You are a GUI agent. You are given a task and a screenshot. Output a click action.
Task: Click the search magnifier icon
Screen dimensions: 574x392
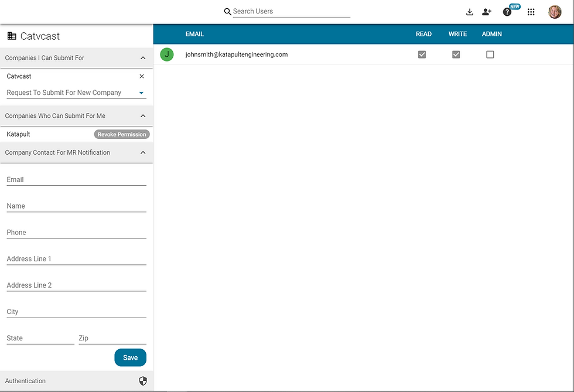(x=227, y=12)
